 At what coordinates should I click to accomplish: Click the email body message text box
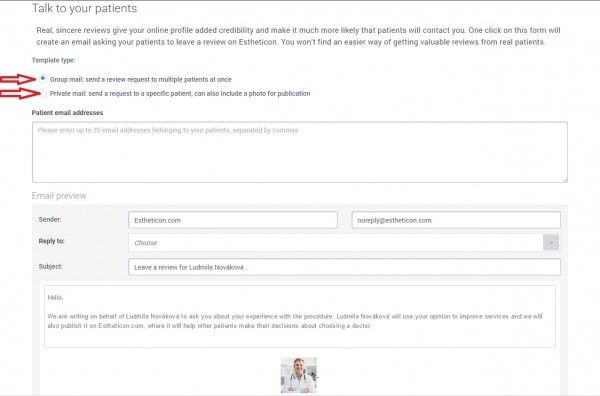(x=300, y=316)
